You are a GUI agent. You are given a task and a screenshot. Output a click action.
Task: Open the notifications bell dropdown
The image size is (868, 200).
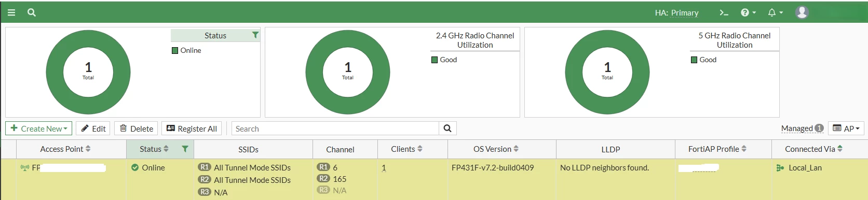point(775,12)
